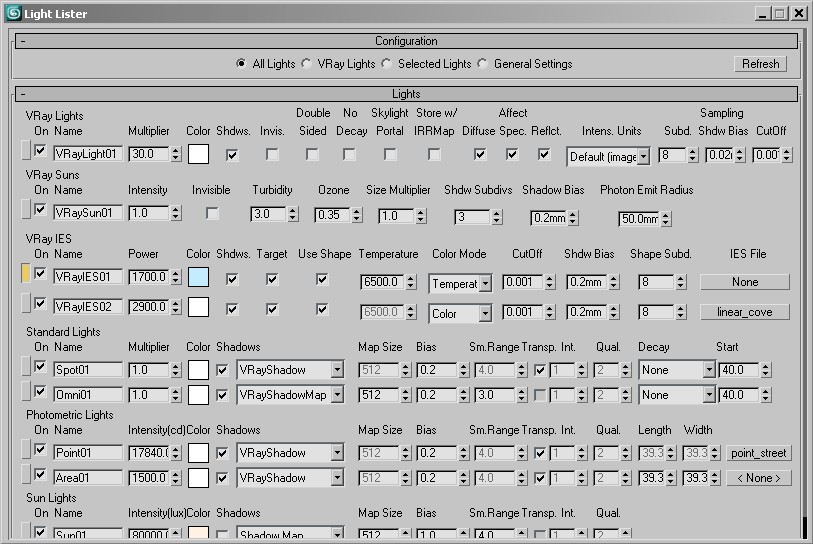
Task: Switch to General Settings radio option
Action: [482, 64]
